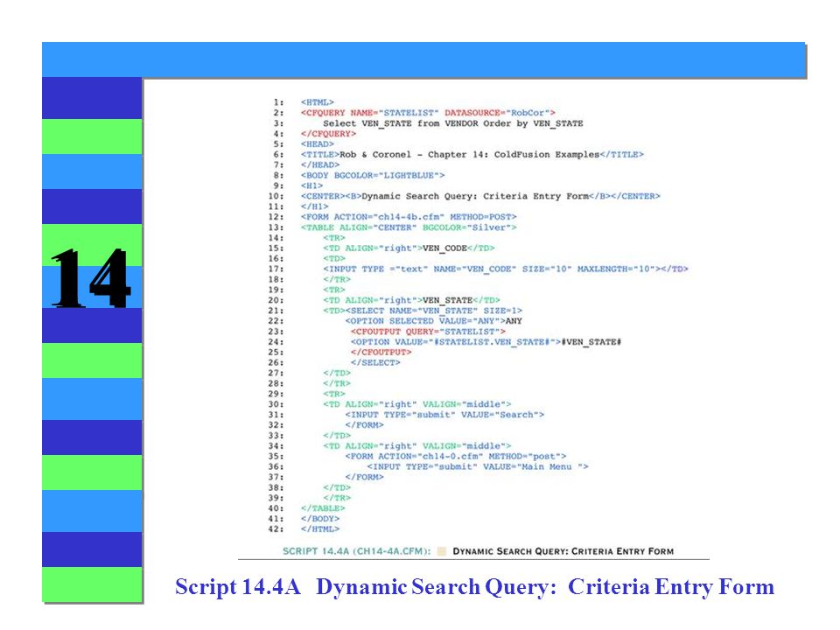Click the CFQUERY NAME="STATELIST" line
Image resolution: width=840 pixels, height=630 pixels.
point(428,113)
